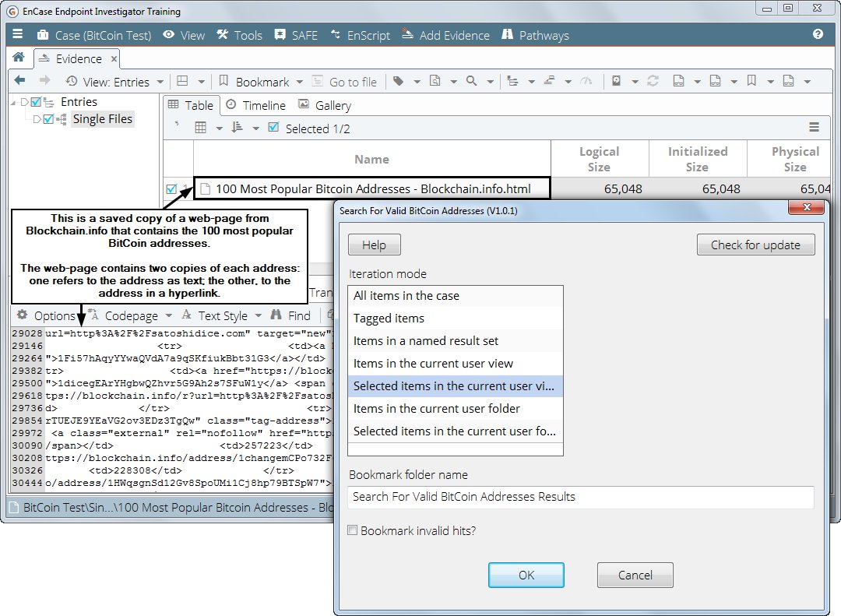Expand the Entries tree node
This screenshot has width=841, height=616.
point(24,102)
